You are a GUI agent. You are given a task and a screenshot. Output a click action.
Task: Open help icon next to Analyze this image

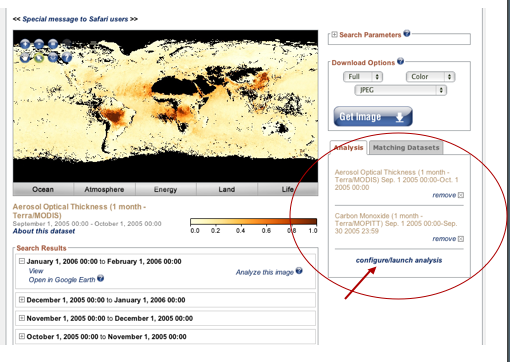click(299, 271)
